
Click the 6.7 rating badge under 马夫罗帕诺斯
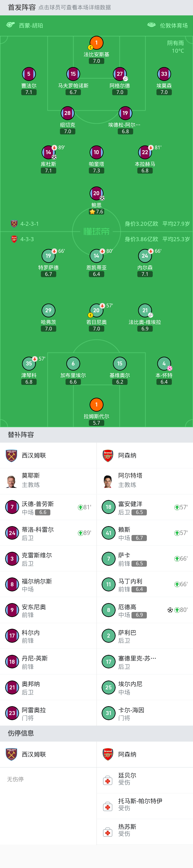coord(73,92)
